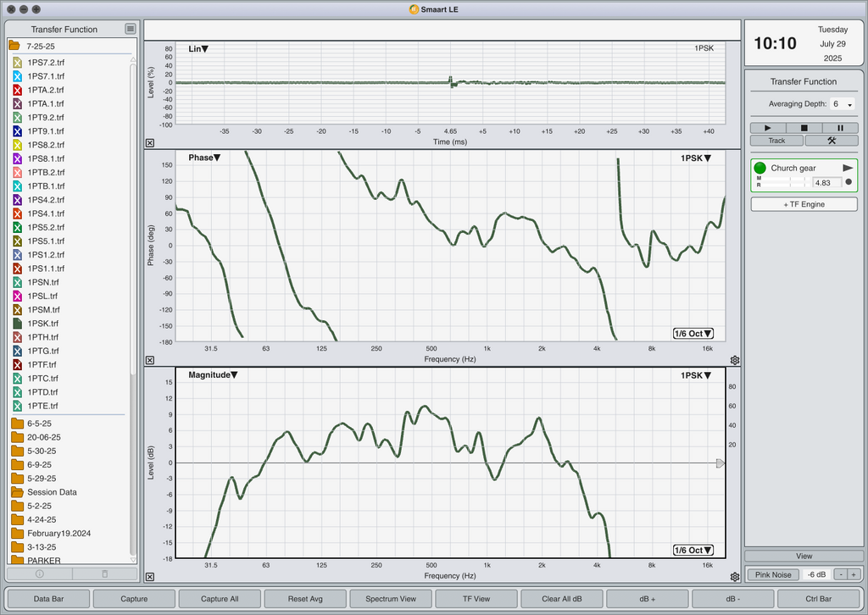Click the 1PS8.2.trf yellow trace icon
868x615 pixels.
[x=17, y=145]
